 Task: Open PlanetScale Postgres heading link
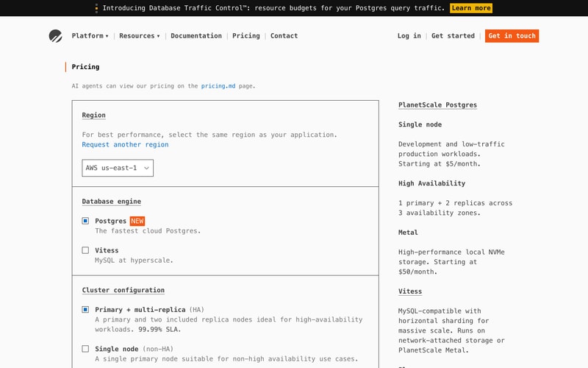pos(437,105)
